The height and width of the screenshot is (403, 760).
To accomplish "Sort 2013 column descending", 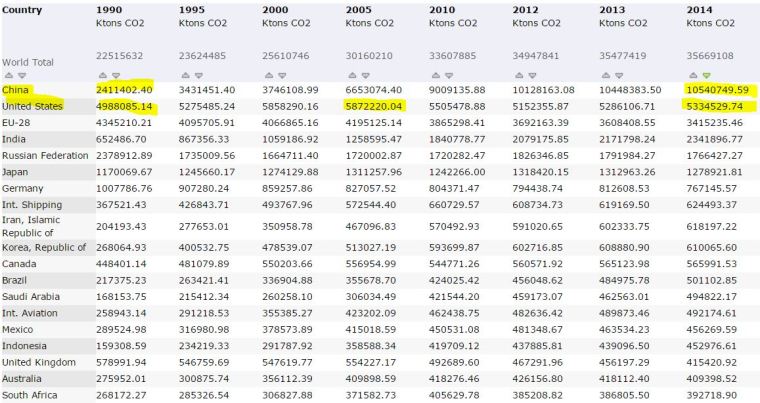I will 619,75.
